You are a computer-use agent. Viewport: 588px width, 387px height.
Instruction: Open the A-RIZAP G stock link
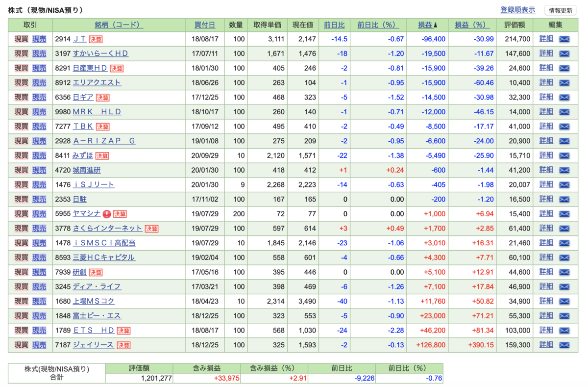104,141
